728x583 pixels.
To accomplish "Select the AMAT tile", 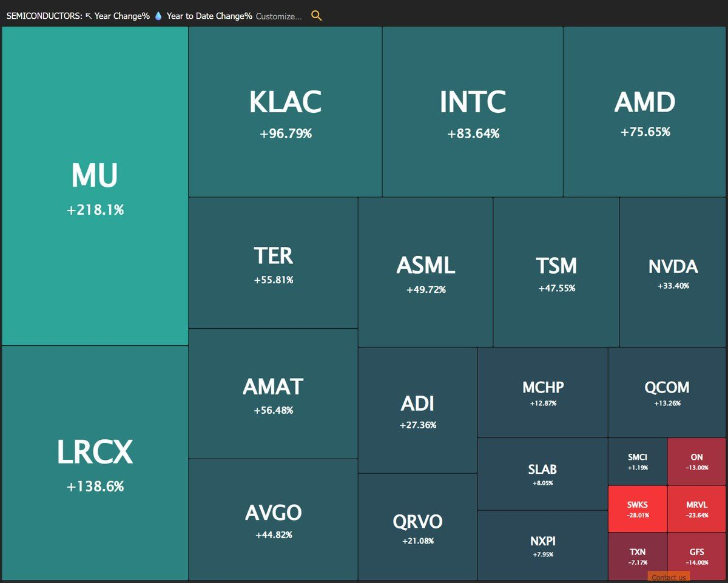I will click(x=273, y=394).
